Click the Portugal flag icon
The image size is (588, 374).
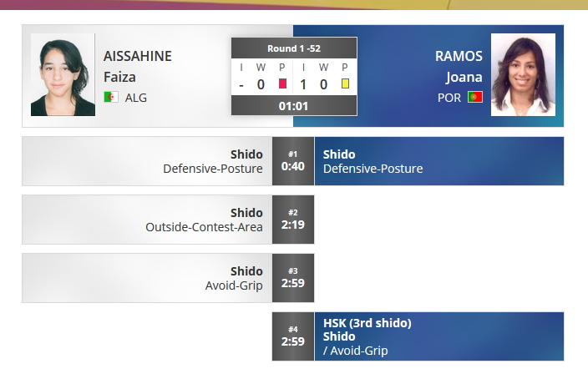(475, 97)
